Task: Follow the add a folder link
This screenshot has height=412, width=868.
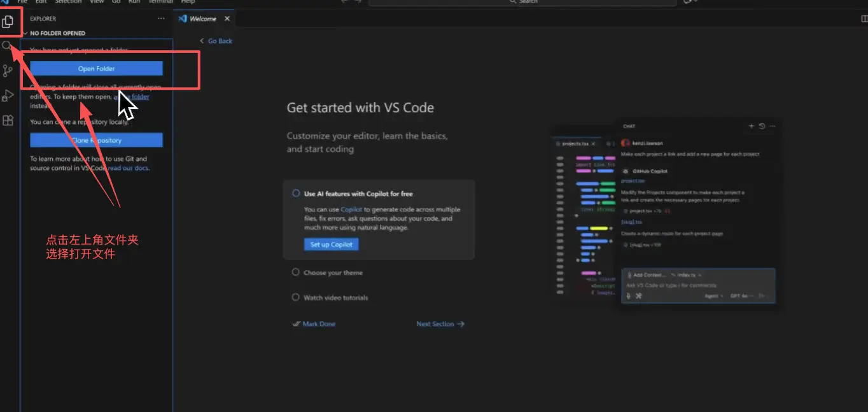Action: point(132,97)
